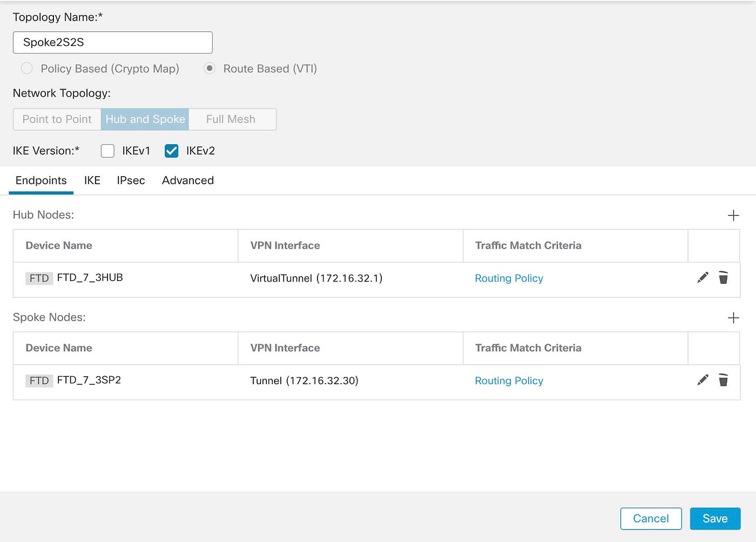Switch to the Advanced tab
Viewport: 756px width, 542px height.
point(187,180)
